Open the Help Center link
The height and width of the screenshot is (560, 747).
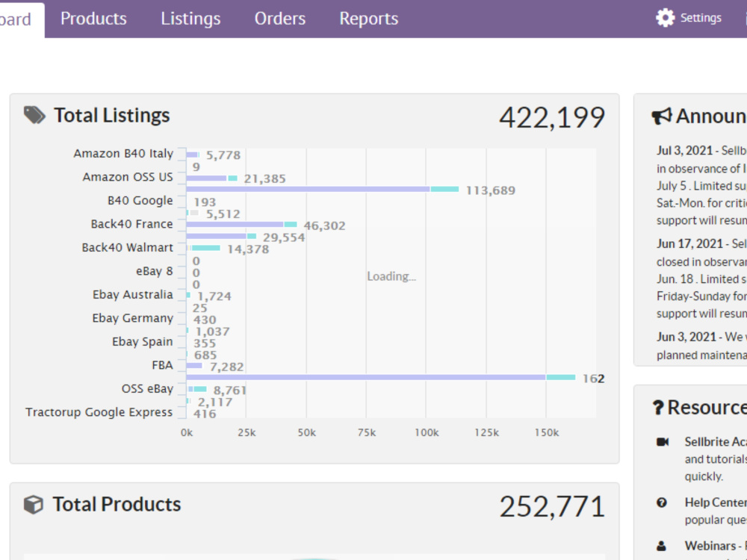click(x=716, y=503)
